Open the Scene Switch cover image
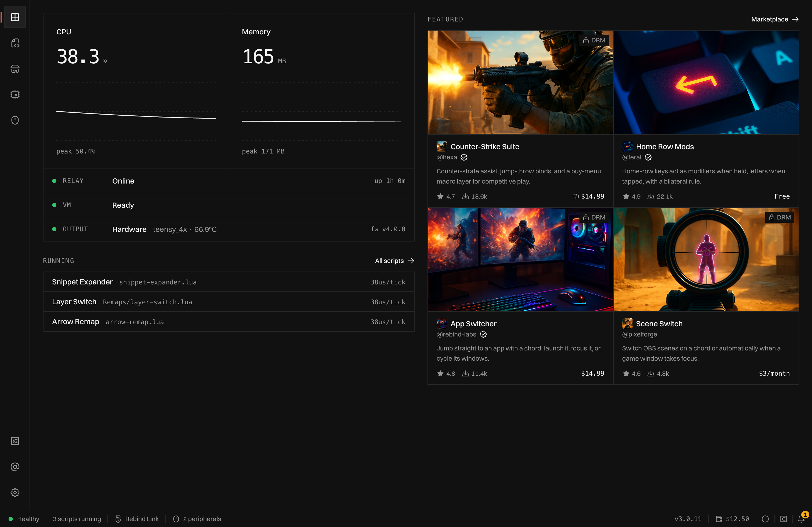Screen dimensions: 812x527 (x=706, y=259)
